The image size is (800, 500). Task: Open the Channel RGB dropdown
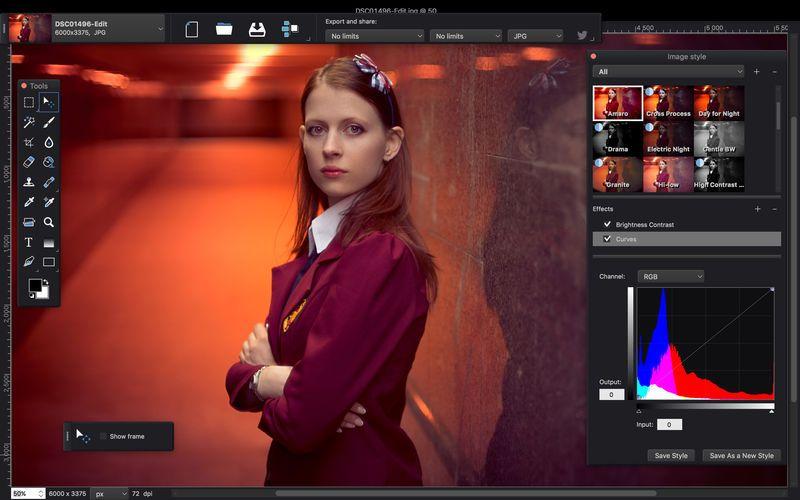coord(670,276)
